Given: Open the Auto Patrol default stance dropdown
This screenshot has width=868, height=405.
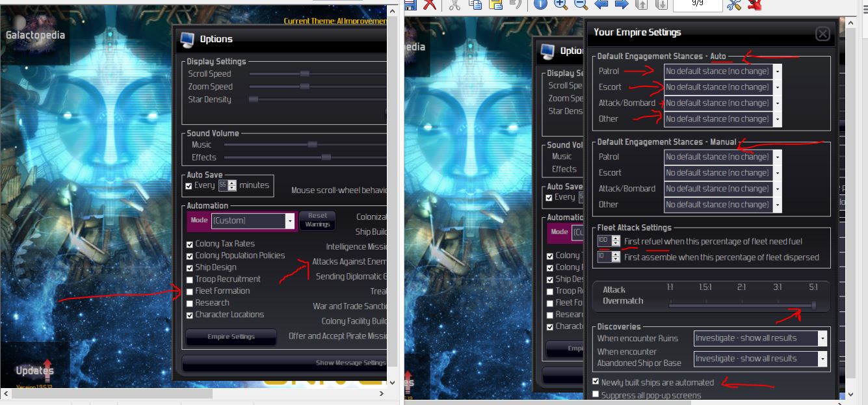Looking at the screenshot, I should tap(722, 71).
